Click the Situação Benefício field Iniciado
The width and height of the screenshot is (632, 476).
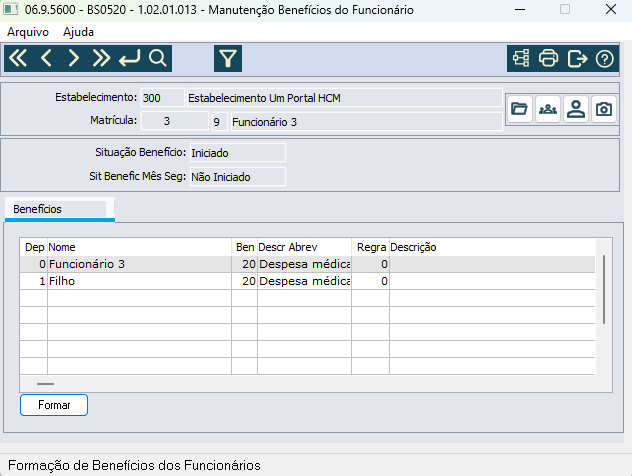click(238, 153)
